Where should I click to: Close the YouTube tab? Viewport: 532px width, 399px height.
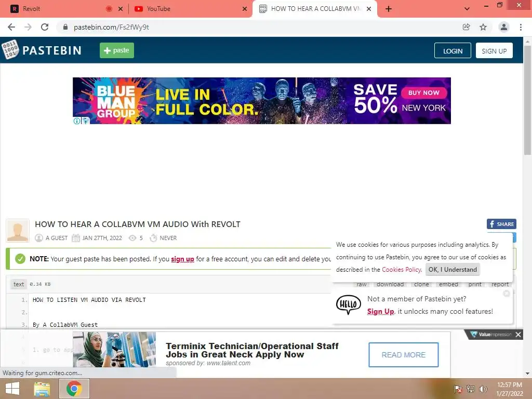coord(245,9)
